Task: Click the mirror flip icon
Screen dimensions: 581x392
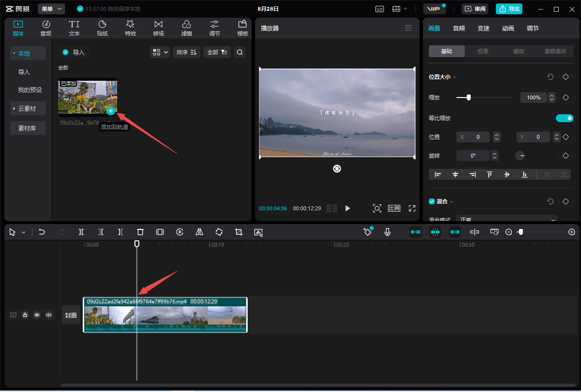Action: 199,232
